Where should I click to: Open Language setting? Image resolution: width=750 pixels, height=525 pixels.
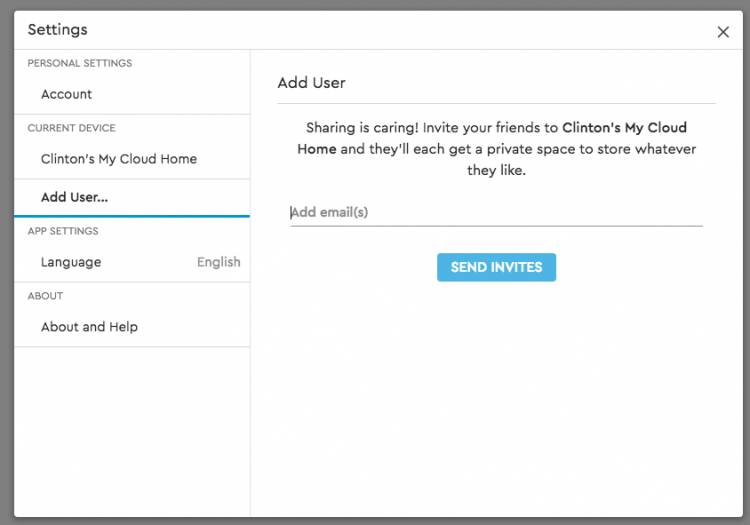click(x=132, y=262)
